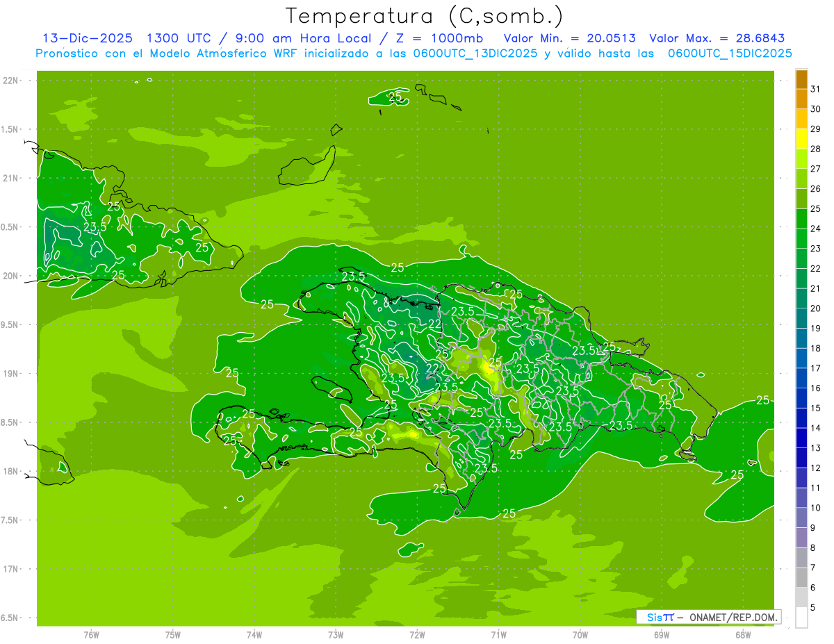Click the '31' color bar label

point(815,89)
